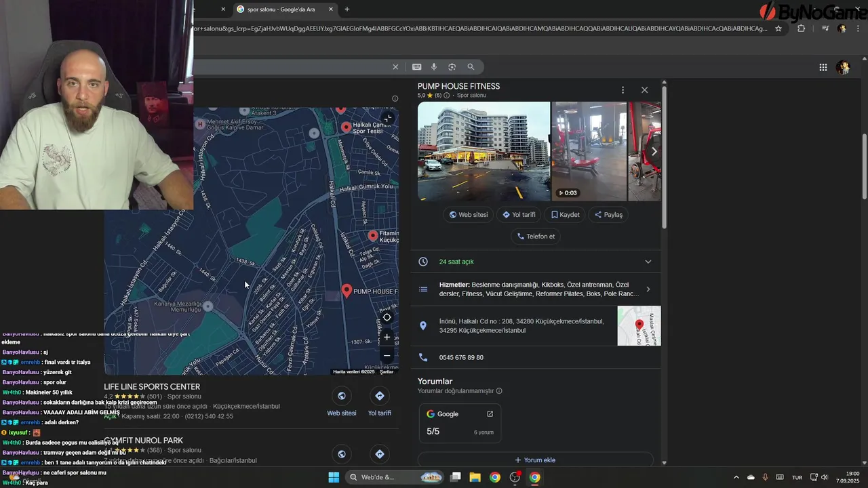Open Web sitesi for LIFE LINE SPORTS CENTER
868x488 pixels.
[x=341, y=403]
